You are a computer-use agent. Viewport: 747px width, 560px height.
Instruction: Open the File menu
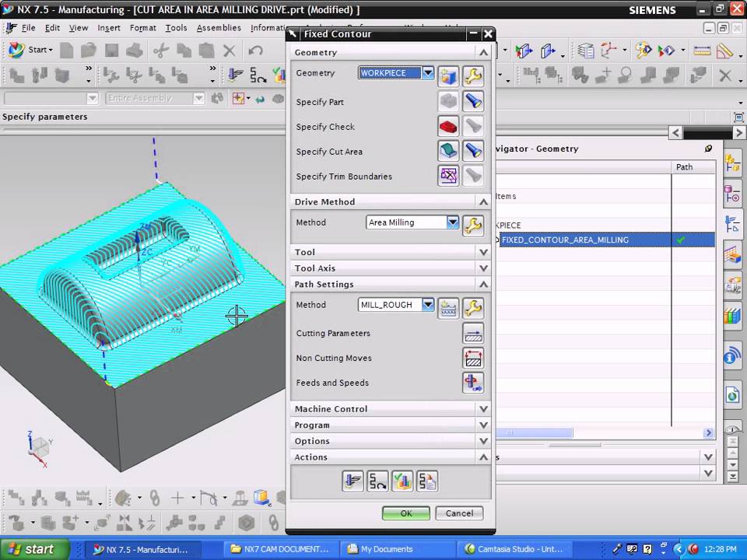(28, 28)
